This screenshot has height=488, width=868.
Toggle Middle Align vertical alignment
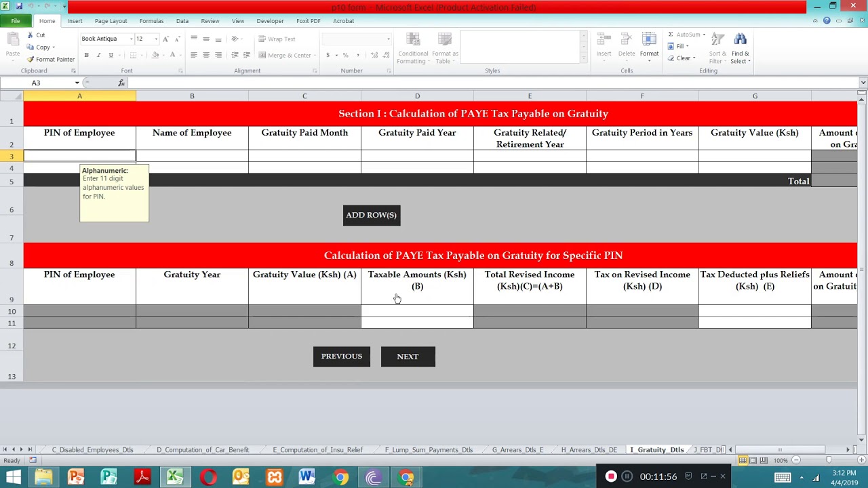[x=206, y=39]
